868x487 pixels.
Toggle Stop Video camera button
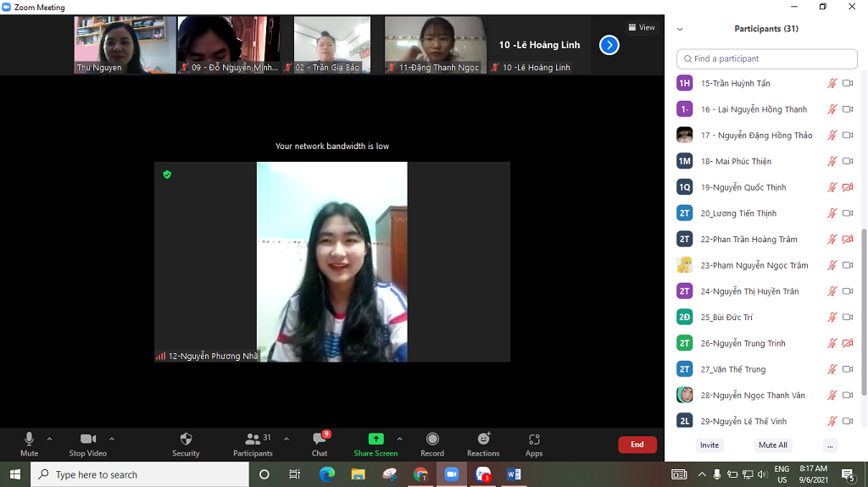pyautogui.click(x=87, y=439)
